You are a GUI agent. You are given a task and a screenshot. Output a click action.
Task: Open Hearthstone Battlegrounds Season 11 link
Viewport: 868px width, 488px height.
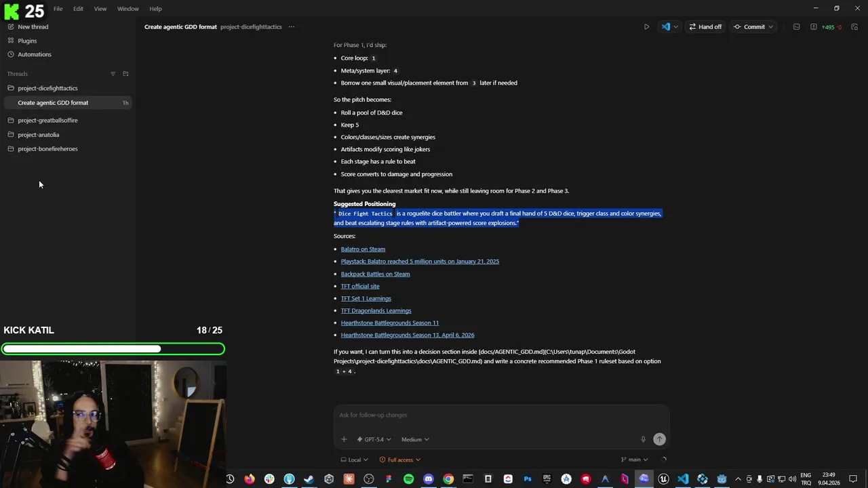coord(390,323)
